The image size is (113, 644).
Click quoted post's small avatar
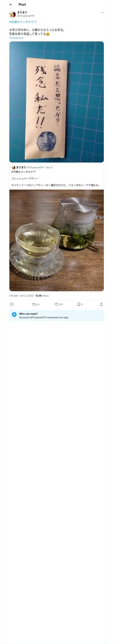(13, 168)
